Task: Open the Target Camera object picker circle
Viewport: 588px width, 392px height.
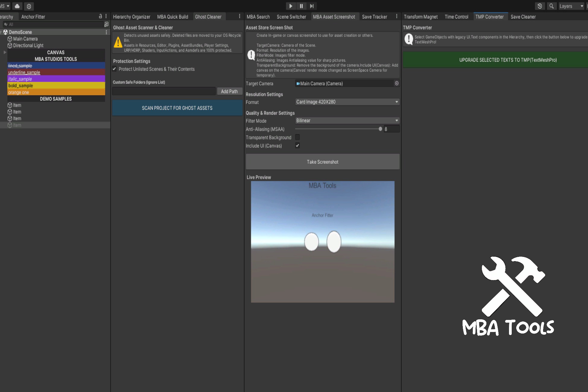Action: coord(397,83)
